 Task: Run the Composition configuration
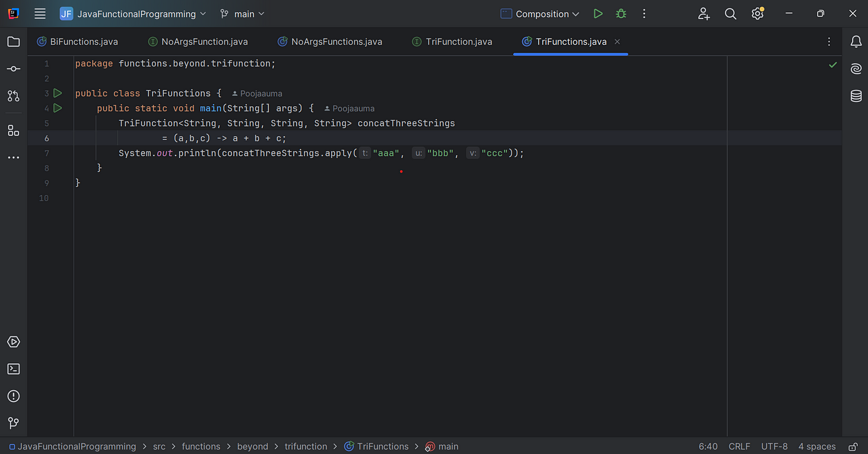tap(598, 13)
